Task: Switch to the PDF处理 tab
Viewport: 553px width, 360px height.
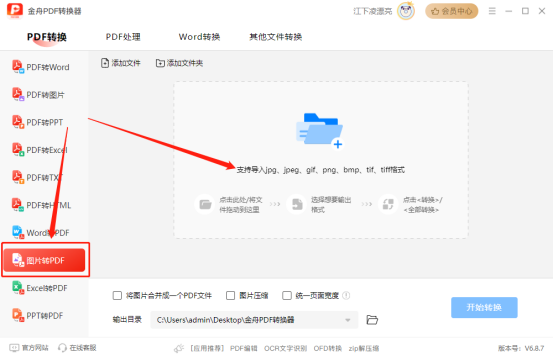Action: coord(123,37)
